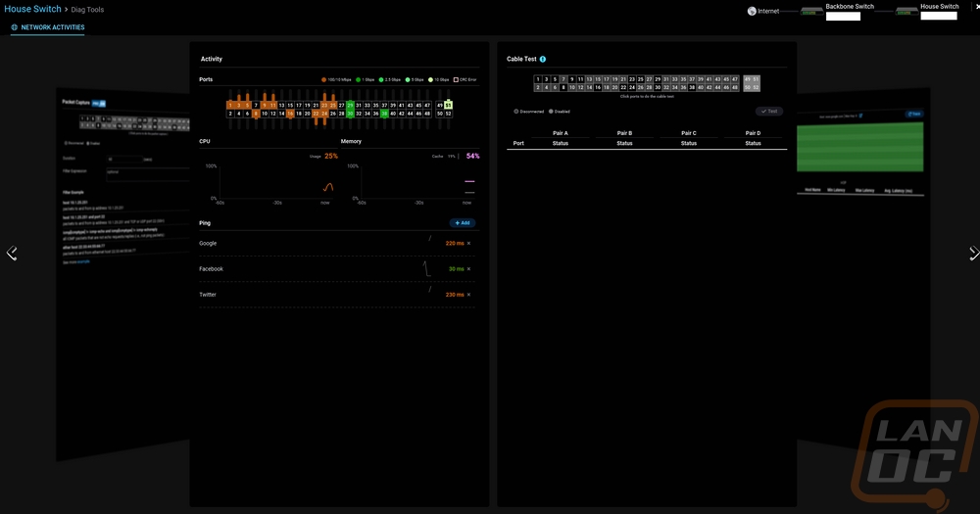The image size is (980, 514).
Task: Click the 100/10 Mbps orange legend swatch
Action: tap(324, 79)
